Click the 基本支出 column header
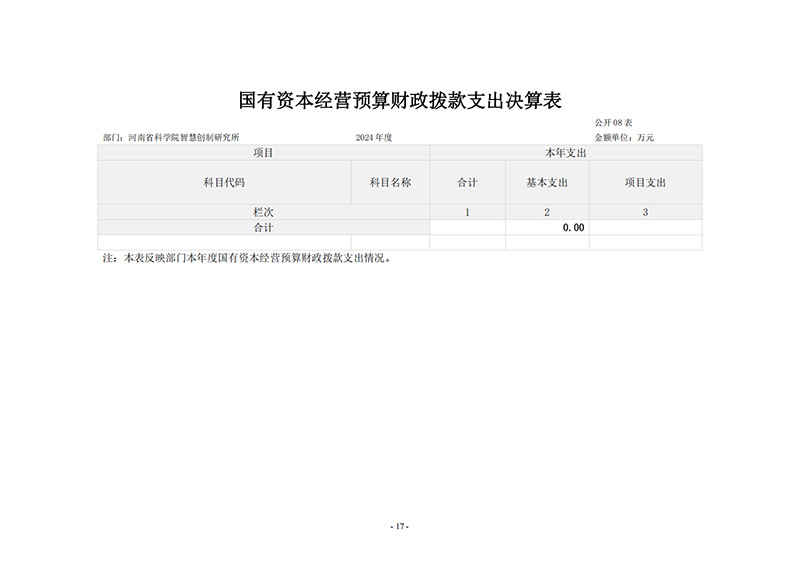 [547, 183]
